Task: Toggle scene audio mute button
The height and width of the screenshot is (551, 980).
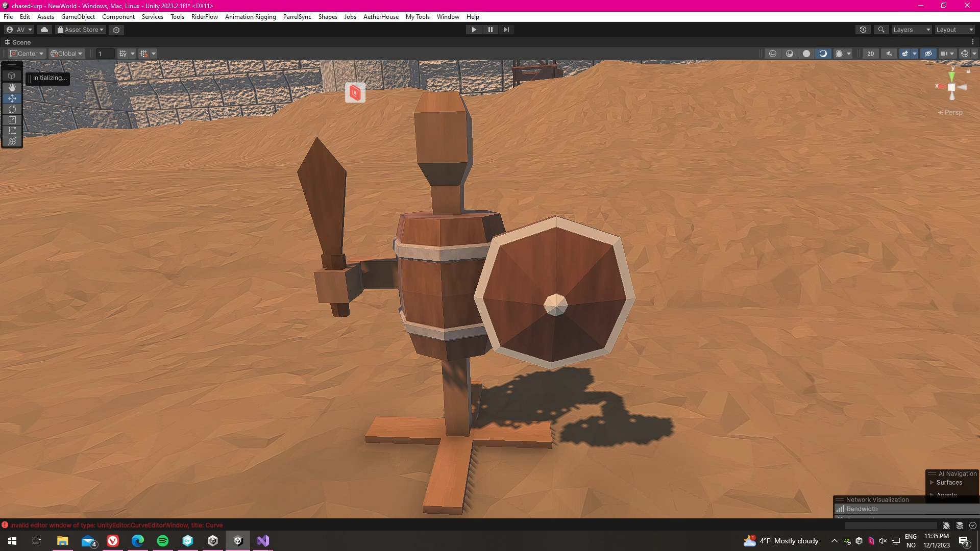Action: coord(889,54)
